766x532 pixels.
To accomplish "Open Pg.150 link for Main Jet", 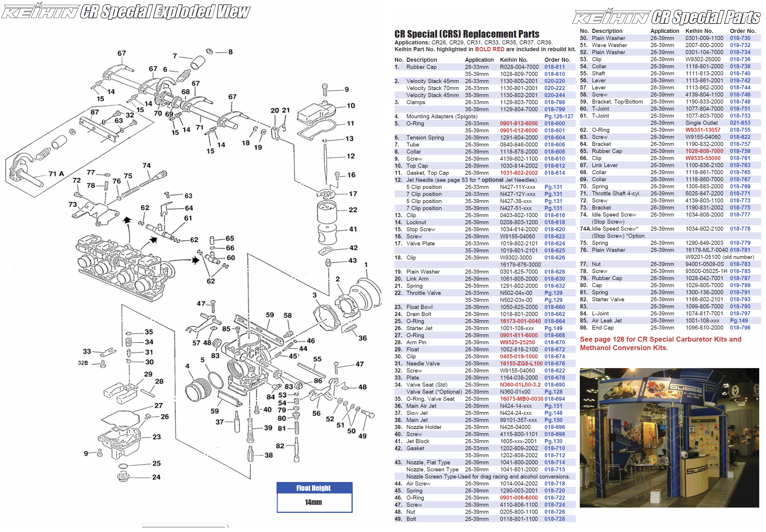I will tap(553, 420).
